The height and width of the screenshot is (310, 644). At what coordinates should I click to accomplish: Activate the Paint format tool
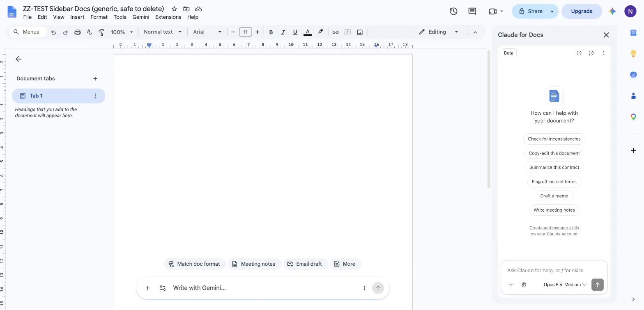tap(101, 32)
